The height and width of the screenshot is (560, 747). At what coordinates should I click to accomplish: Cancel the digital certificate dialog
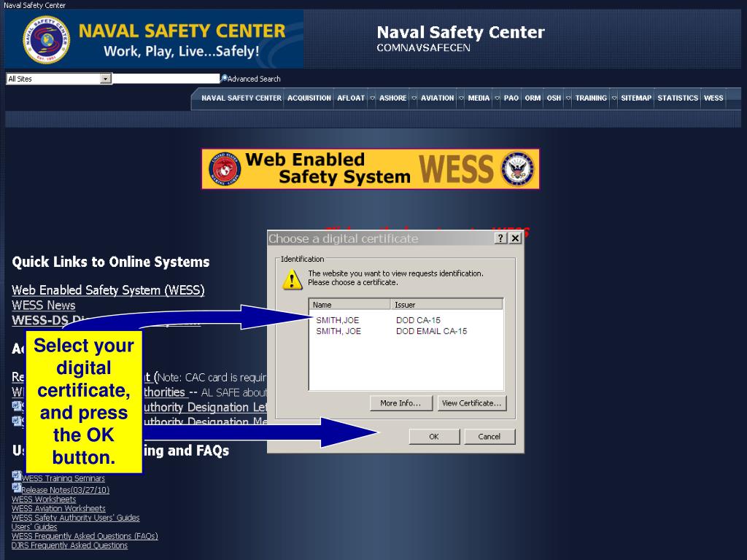(x=489, y=436)
